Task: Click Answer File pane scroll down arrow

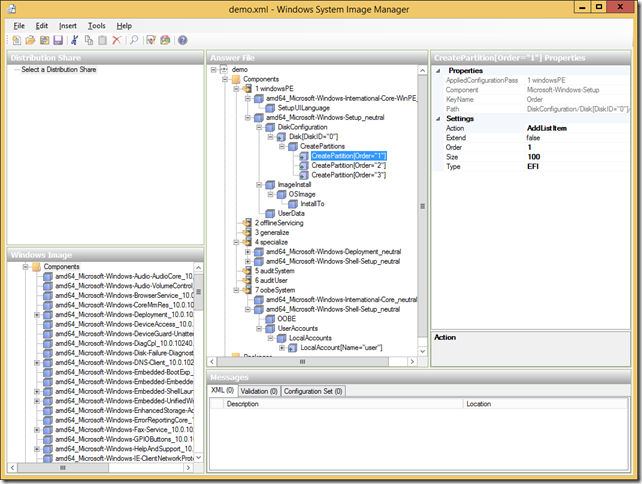Action: pos(423,351)
